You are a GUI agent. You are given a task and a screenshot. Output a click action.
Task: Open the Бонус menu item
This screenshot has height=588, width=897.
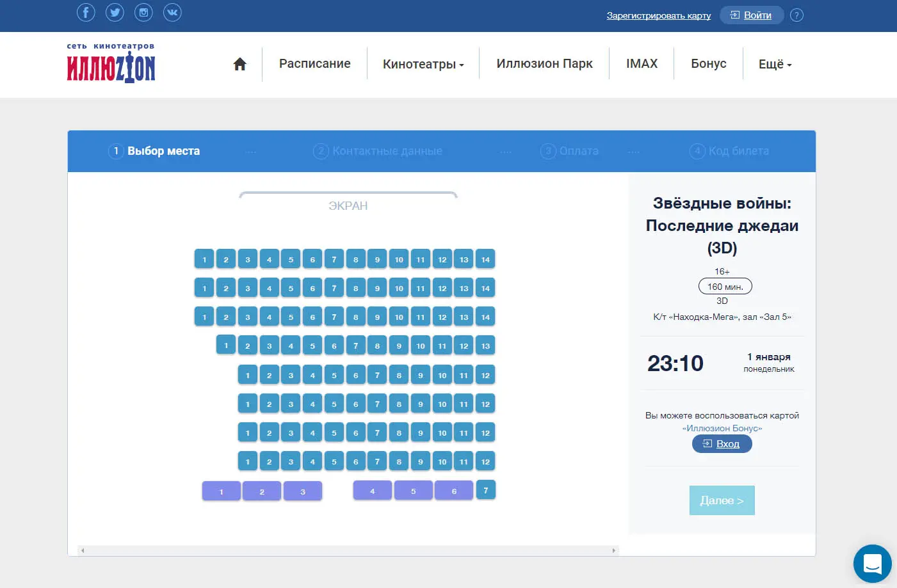click(x=709, y=63)
